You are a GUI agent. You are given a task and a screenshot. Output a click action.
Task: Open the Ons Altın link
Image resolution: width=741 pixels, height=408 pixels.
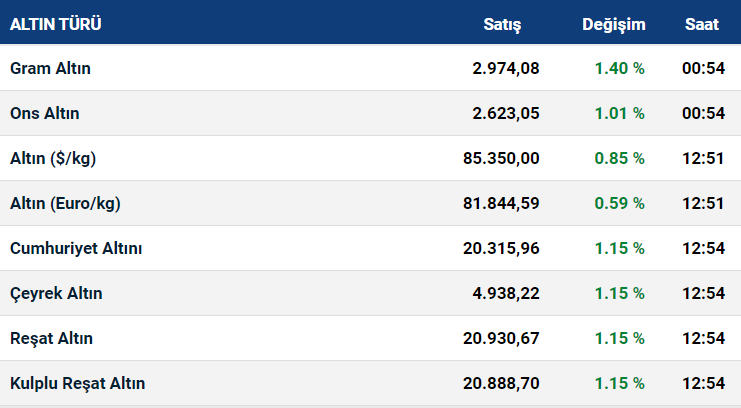[x=44, y=113]
